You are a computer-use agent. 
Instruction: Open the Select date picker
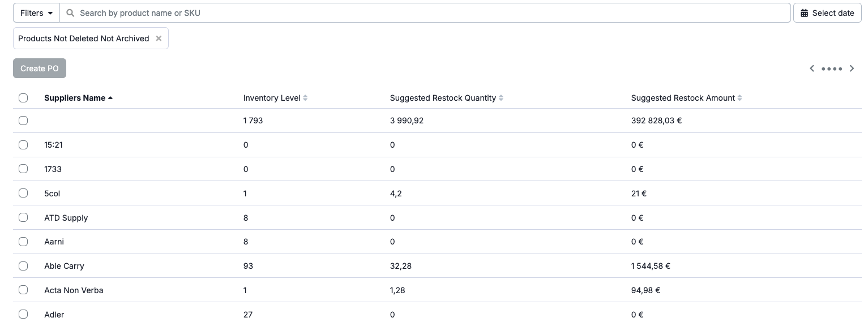[x=827, y=13]
